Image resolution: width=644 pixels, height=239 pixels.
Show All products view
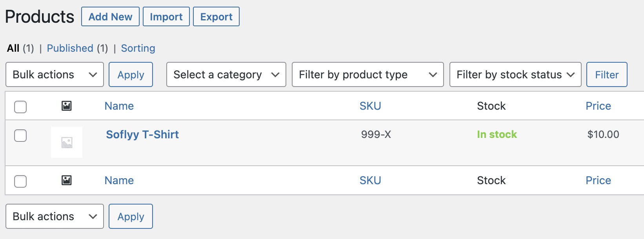coord(13,48)
